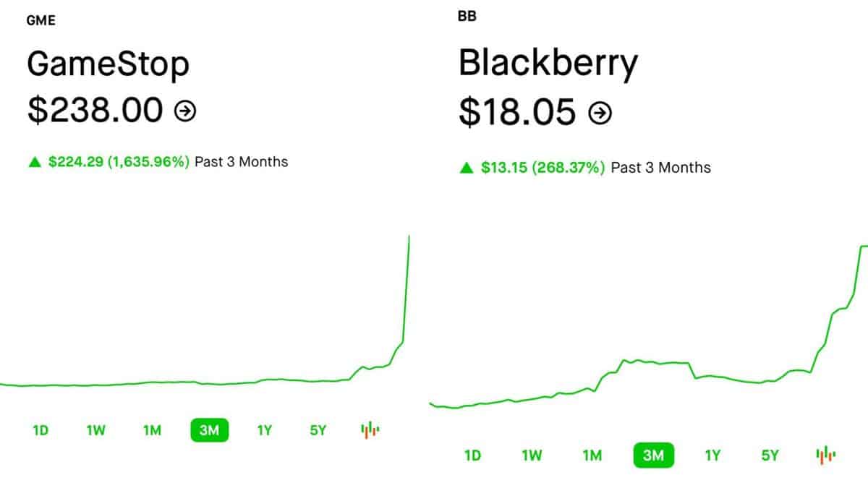Switch Blackberry chart to candlestick view

826,455
